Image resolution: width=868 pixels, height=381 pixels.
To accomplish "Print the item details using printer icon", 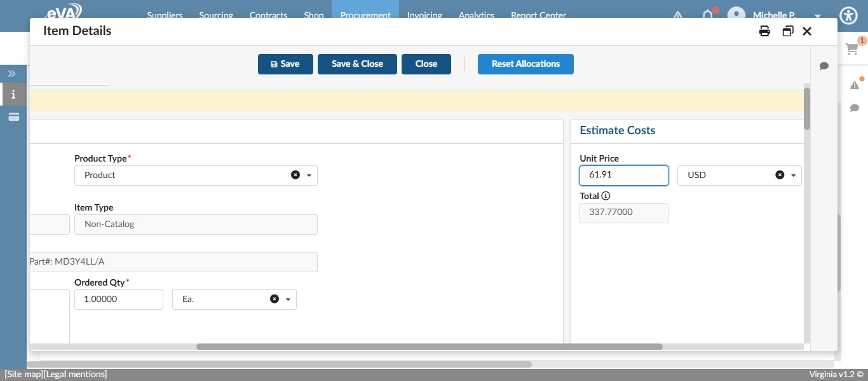I will click(764, 31).
